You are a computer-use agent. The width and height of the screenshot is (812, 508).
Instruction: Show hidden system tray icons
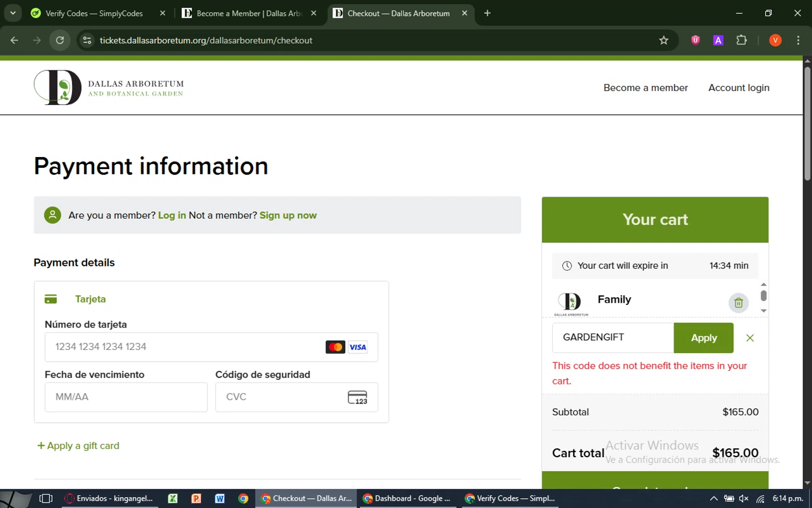(713, 498)
